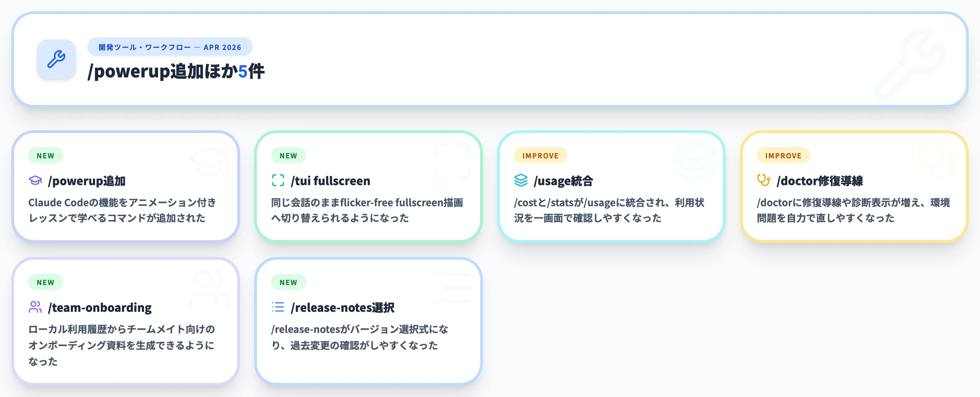Screen dimensions: 980x397
Task: Select the card title '/release-notes選択'
Action: click(x=343, y=307)
